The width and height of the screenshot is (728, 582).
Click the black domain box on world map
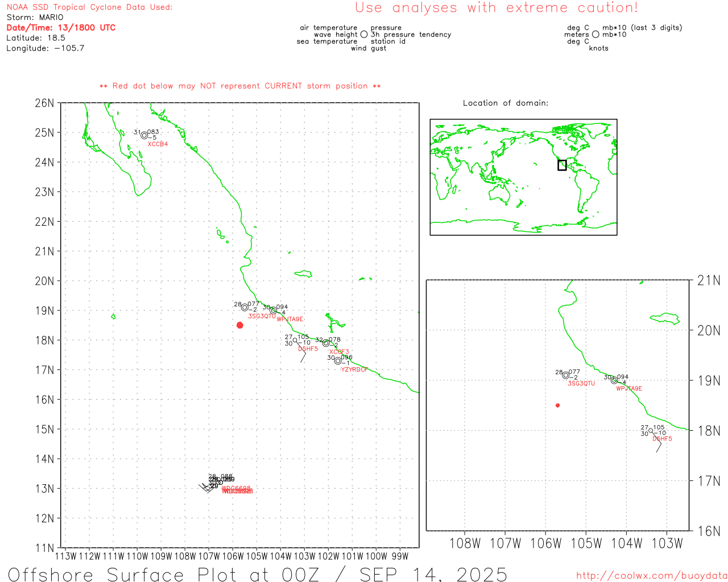tap(562, 165)
